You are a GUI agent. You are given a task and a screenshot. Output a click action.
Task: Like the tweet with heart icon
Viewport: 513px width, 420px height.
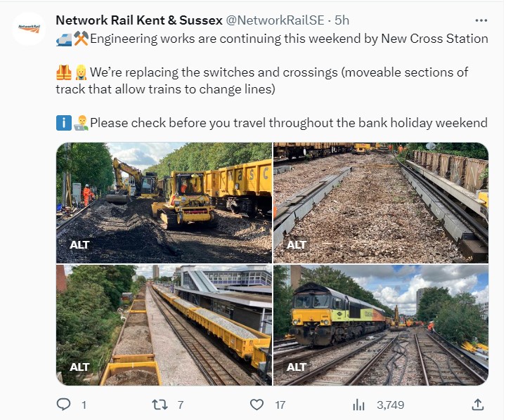pyautogui.click(x=258, y=405)
